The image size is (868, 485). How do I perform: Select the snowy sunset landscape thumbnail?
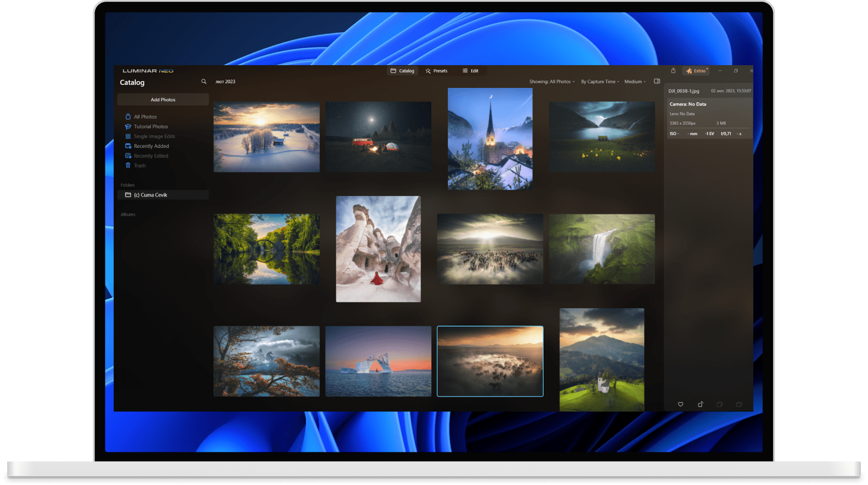click(267, 137)
